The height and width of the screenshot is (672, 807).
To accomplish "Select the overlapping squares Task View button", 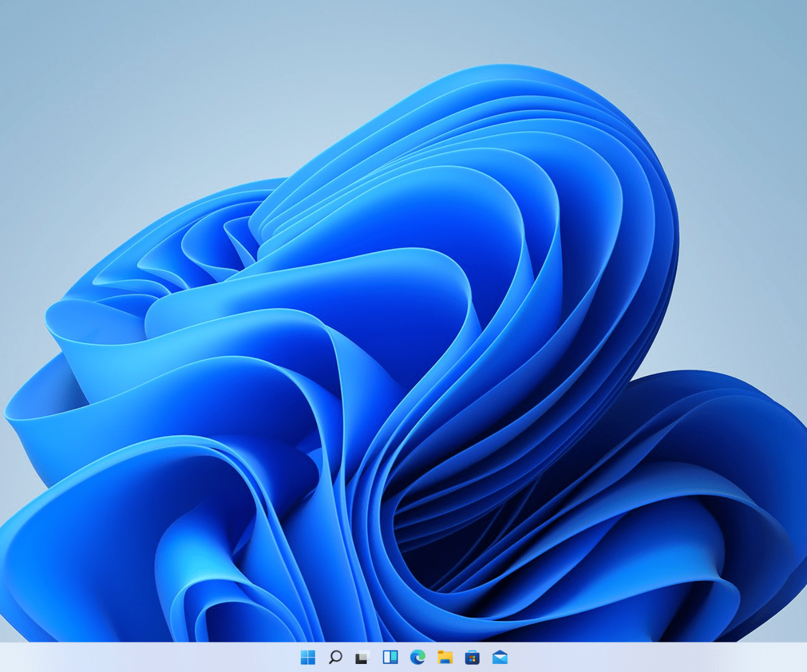I will tap(363, 657).
